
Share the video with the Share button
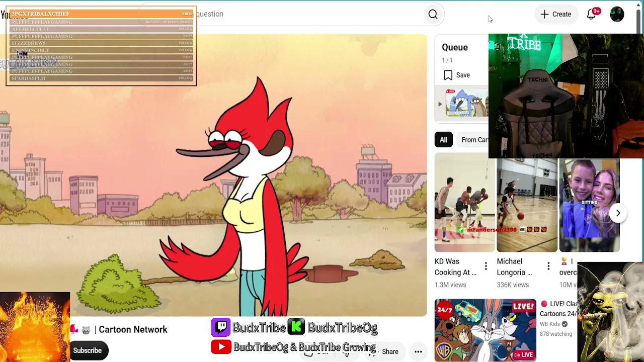point(385,352)
